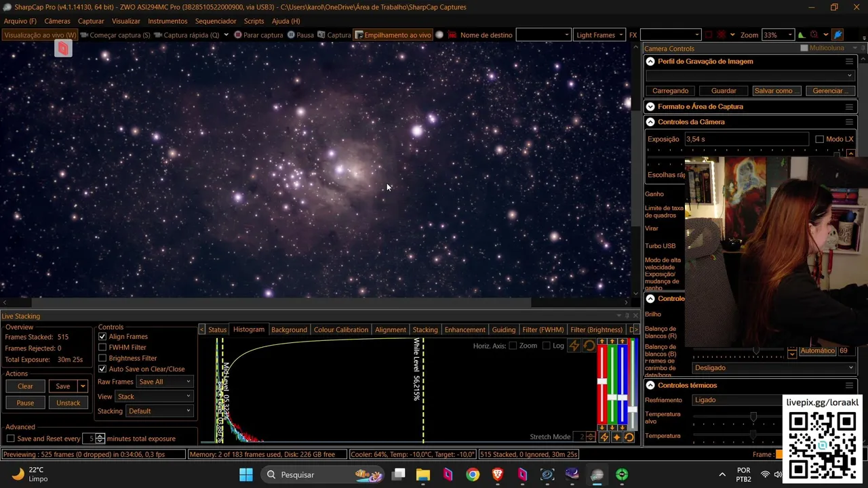
Task: Enable the Brightness Filter checkbox
Action: click(103, 359)
